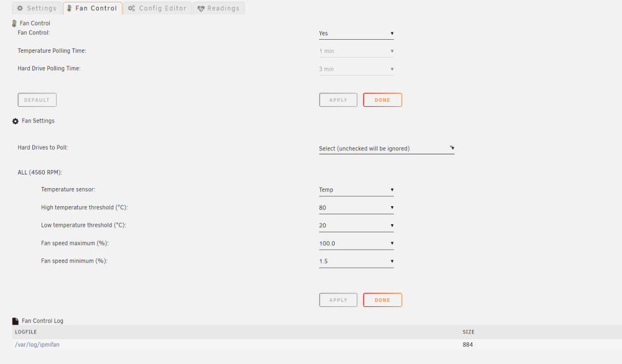Open the Settings tab
Viewport: 622px width, 364px height.
[37, 8]
